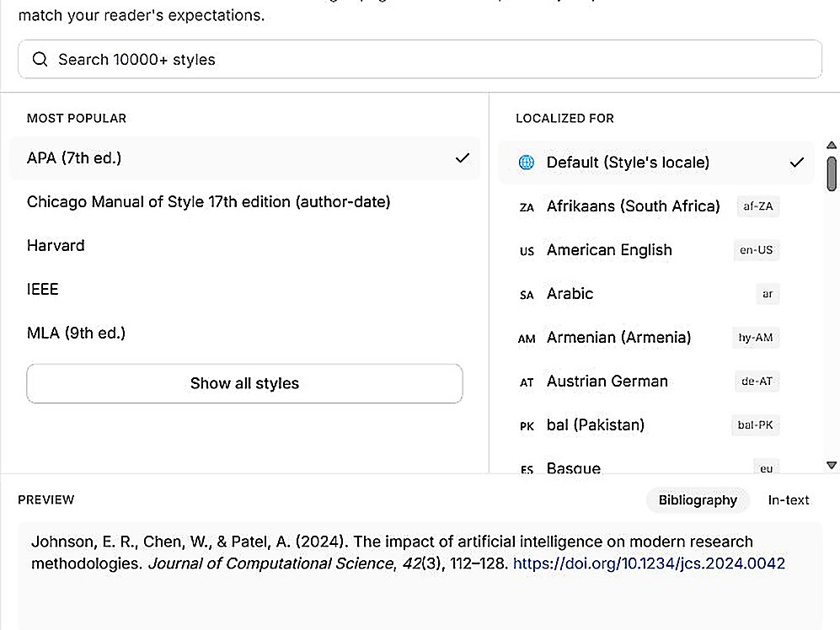
Task: Click the checkmark on Default (Style's locale)
Action: (x=797, y=162)
